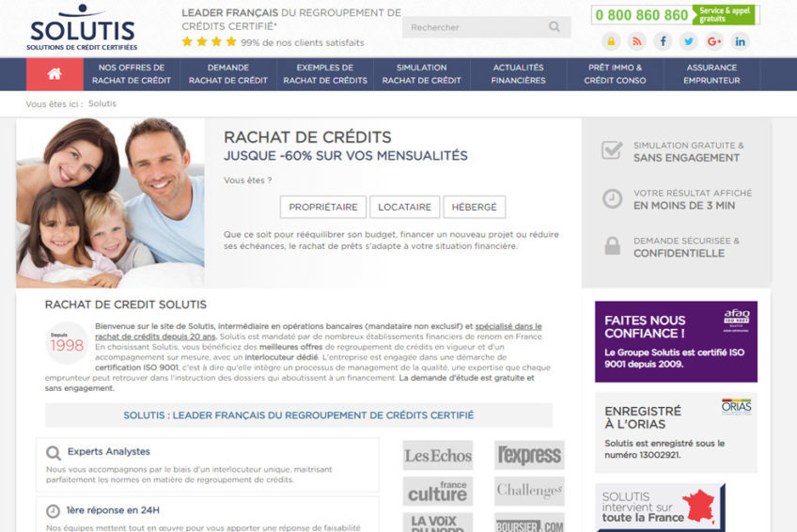
Task: Click the Rechercher search field
Action: click(x=487, y=27)
